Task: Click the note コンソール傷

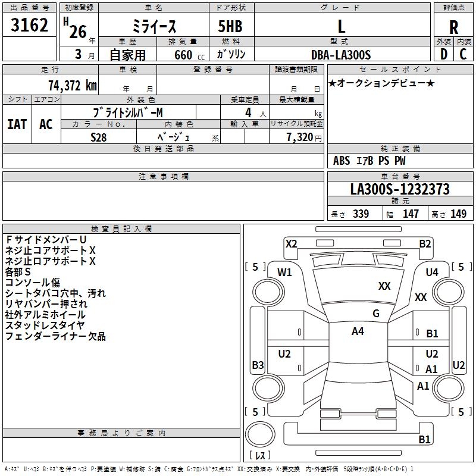Action: [x=32, y=283]
